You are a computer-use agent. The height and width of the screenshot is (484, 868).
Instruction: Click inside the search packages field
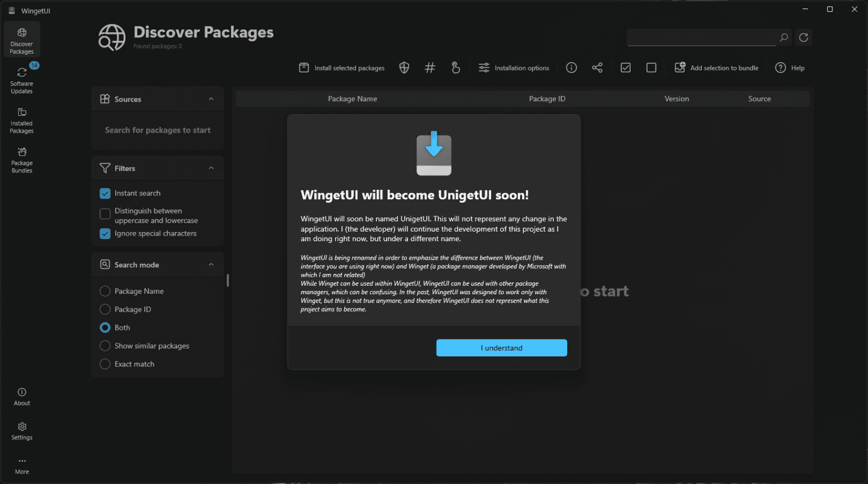coord(701,37)
